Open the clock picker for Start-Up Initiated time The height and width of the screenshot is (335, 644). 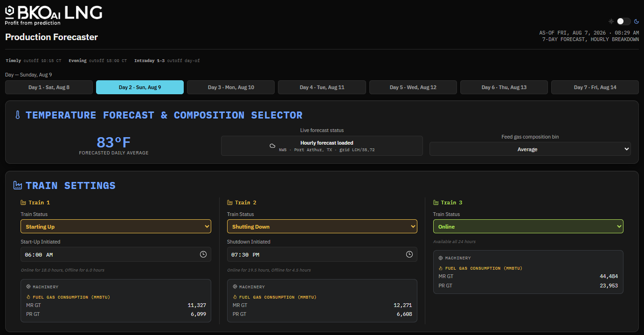203,254
